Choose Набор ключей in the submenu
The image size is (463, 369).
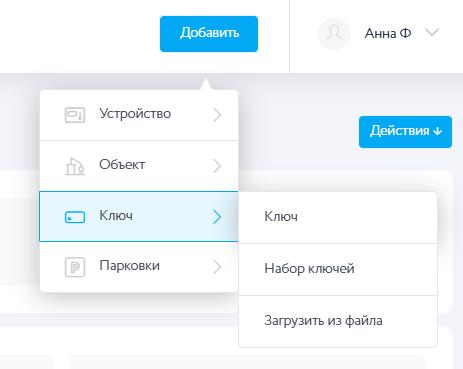(x=338, y=269)
